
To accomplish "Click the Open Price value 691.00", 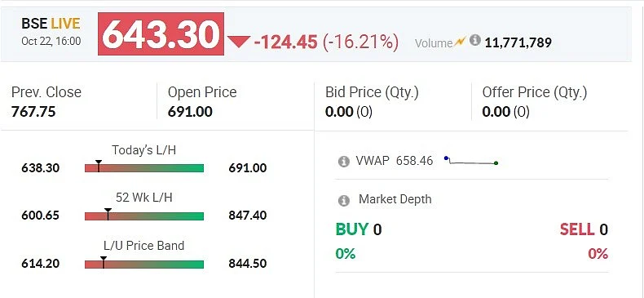I will coord(190,112).
